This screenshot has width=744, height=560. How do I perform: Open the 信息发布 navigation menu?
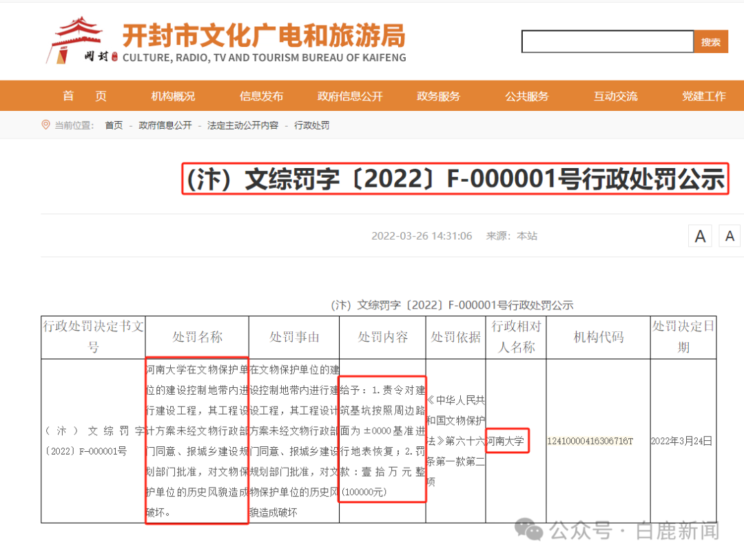tap(262, 96)
